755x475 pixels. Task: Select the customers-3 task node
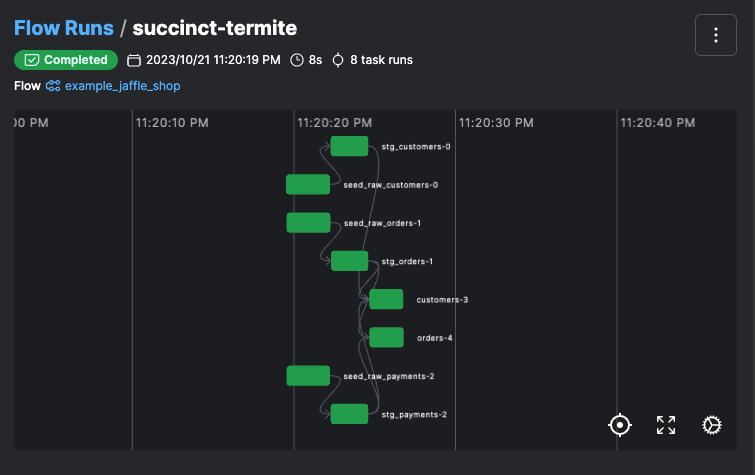coord(386,299)
